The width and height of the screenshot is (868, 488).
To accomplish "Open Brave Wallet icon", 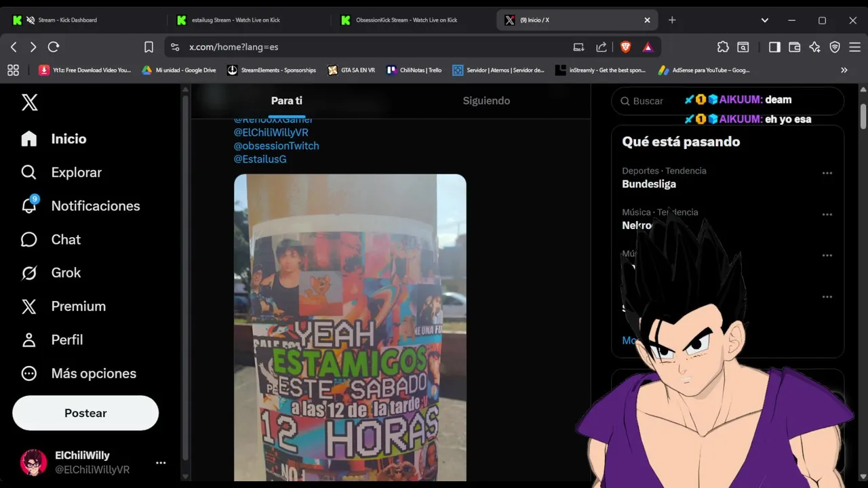I will 795,47.
